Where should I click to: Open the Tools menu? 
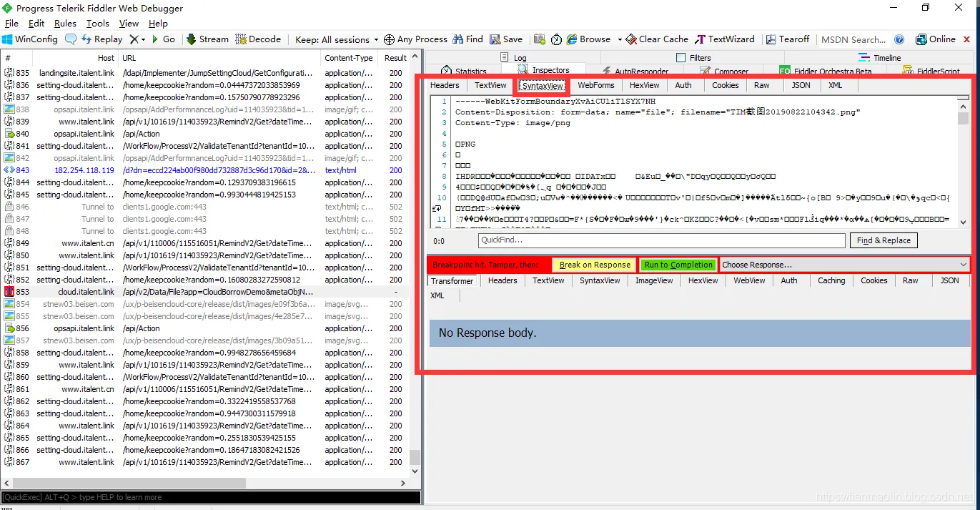coord(98,23)
